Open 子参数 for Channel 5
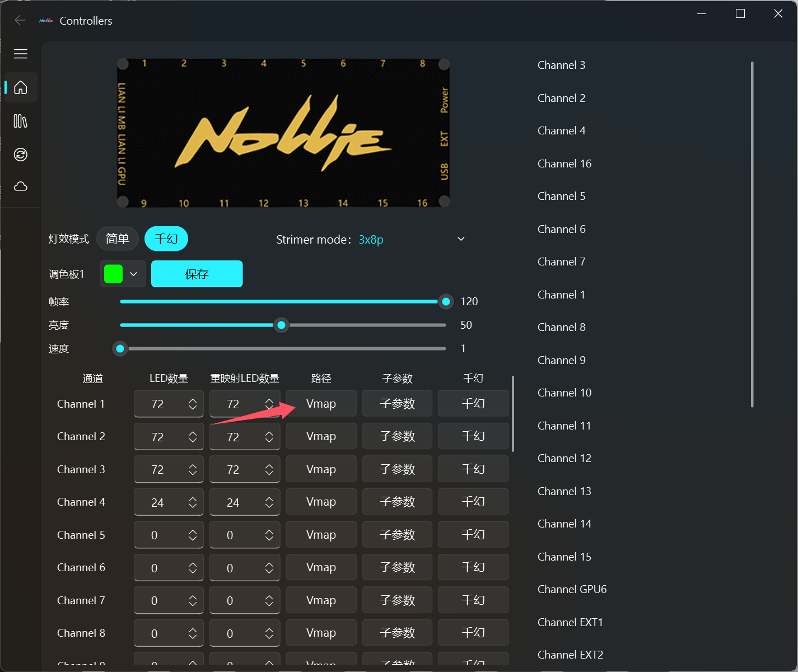This screenshot has width=798, height=672. coord(398,535)
